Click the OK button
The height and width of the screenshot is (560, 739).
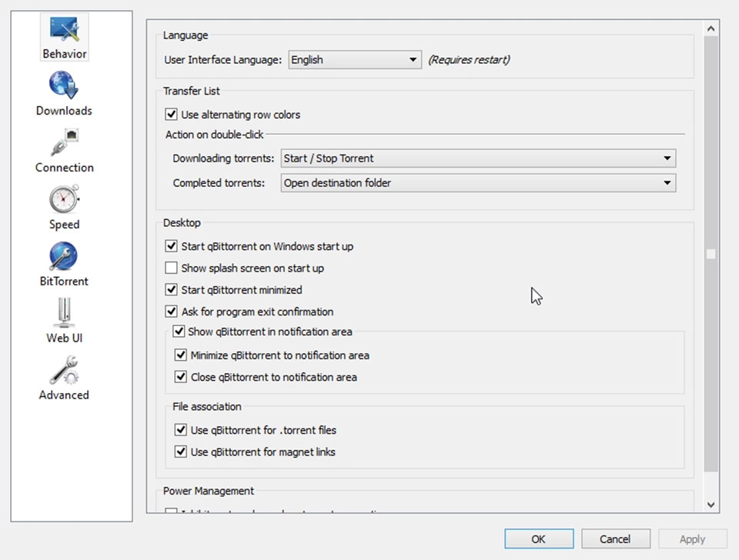(x=539, y=538)
